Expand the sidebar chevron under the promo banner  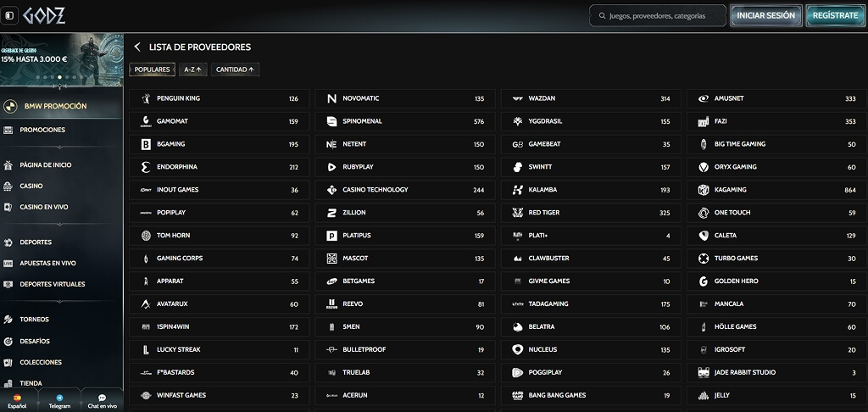click(60, 87)
